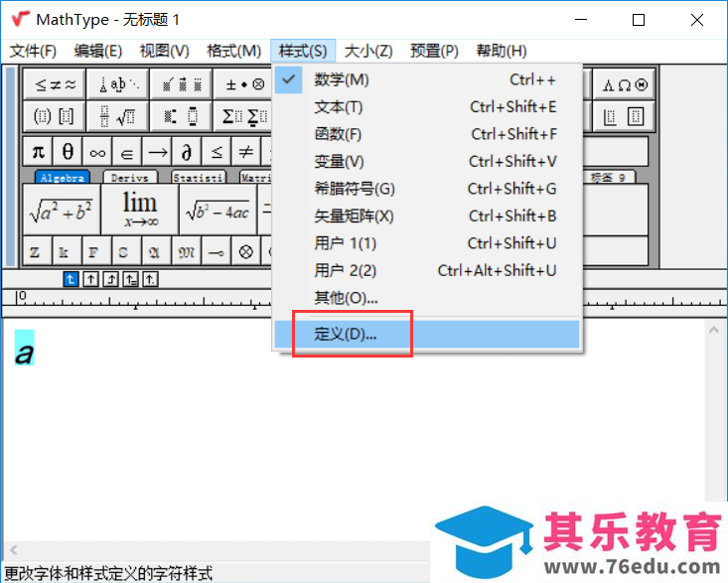Choose the 希腊符号(G) style
The width and height of the screenshot is (728, 583).
click(427, 189)
